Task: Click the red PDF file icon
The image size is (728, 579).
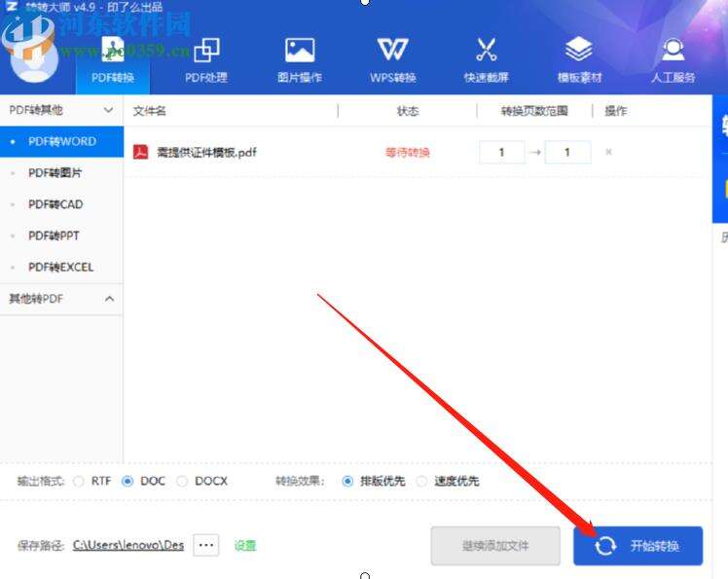Action: 141,152
